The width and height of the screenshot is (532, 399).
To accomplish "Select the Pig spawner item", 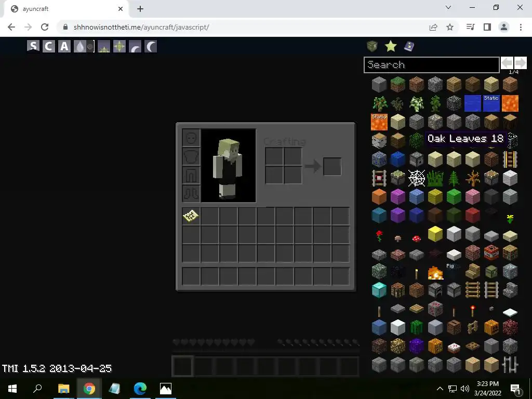I will pos(454,271).
